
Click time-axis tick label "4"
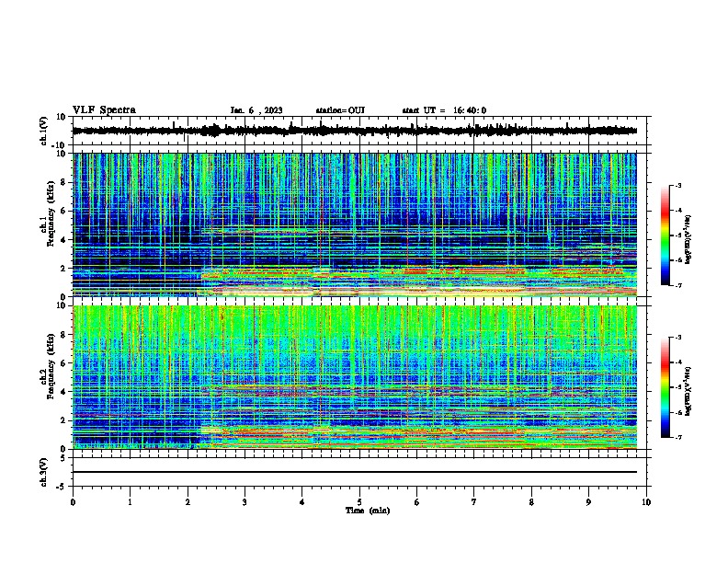(x=302, y=502)
